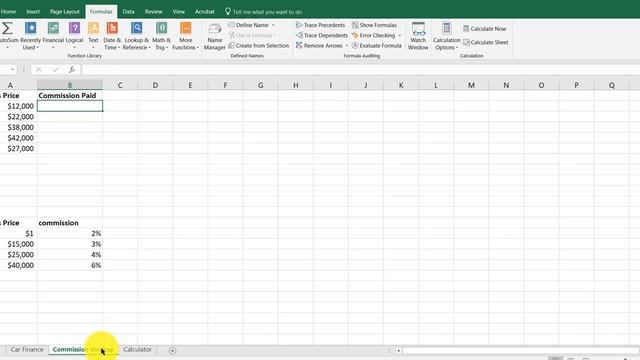This screenshot has width=640, height=360.
Task: Select the cell containing $40,000
Action: coord(18,265)
